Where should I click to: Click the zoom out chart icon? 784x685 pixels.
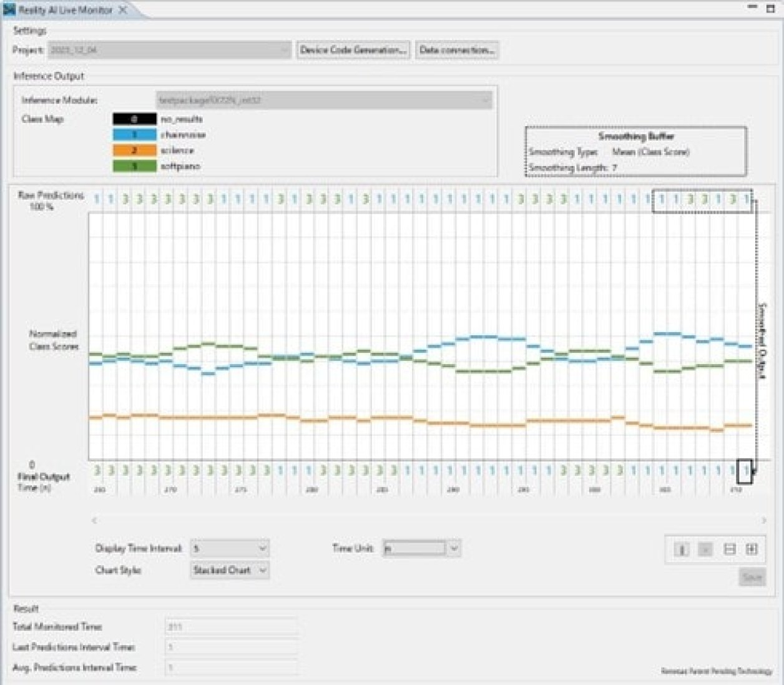point(728,549)
